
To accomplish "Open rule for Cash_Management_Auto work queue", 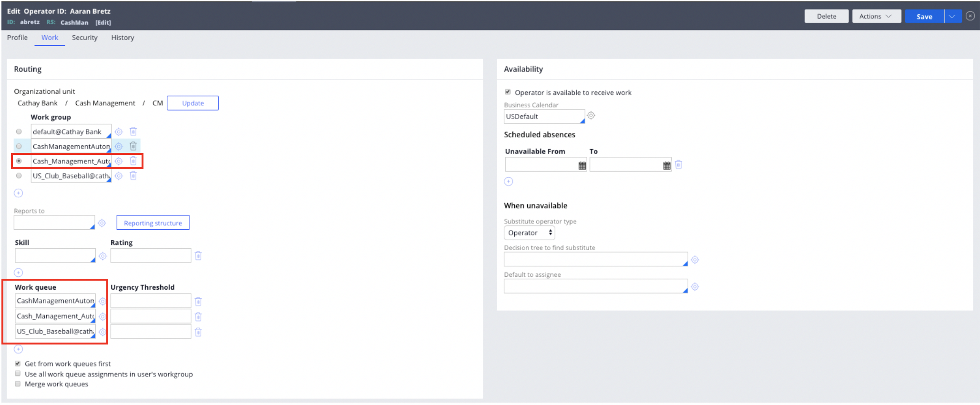I will 102,317.
